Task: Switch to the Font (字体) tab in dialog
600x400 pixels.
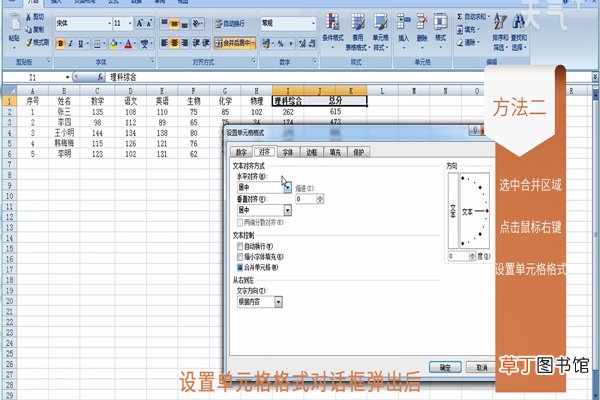Action: pos(288,152)
